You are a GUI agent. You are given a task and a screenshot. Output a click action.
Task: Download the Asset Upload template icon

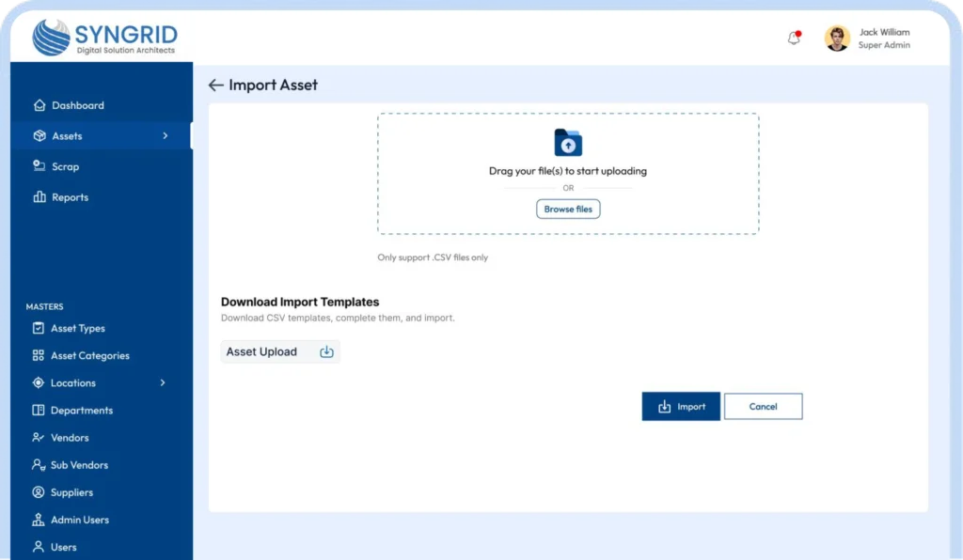click(x=326, y=352)
